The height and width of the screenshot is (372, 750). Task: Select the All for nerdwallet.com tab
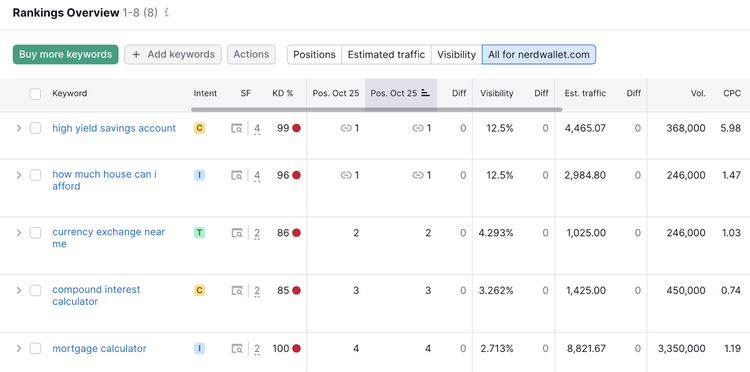539,55
